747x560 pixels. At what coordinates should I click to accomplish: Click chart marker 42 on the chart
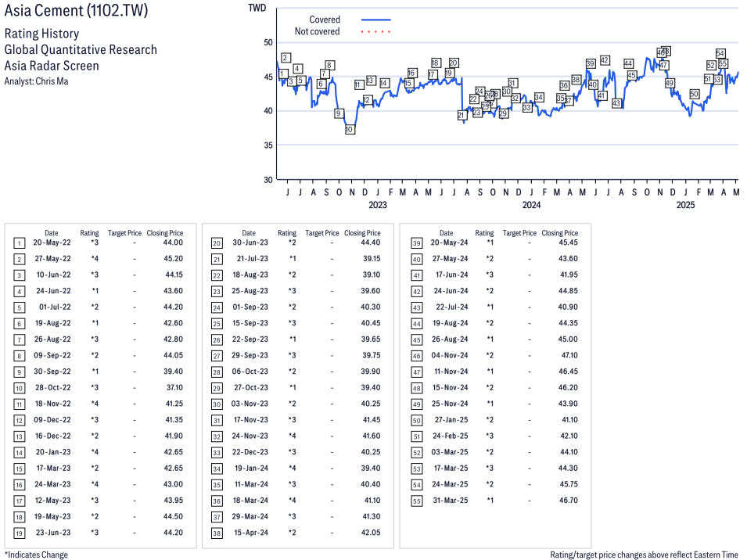(605, 60)
